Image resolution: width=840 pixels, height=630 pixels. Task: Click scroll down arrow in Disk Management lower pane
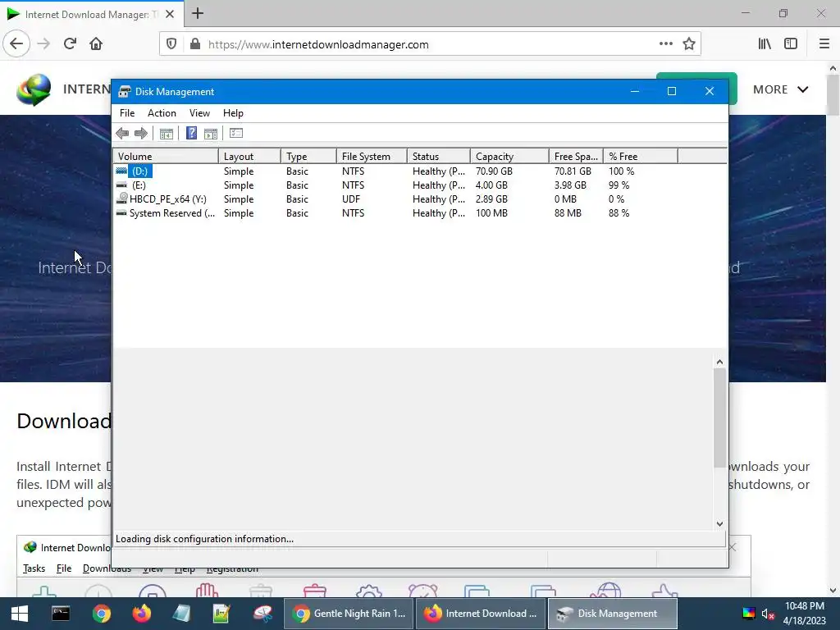pos(719,523)
